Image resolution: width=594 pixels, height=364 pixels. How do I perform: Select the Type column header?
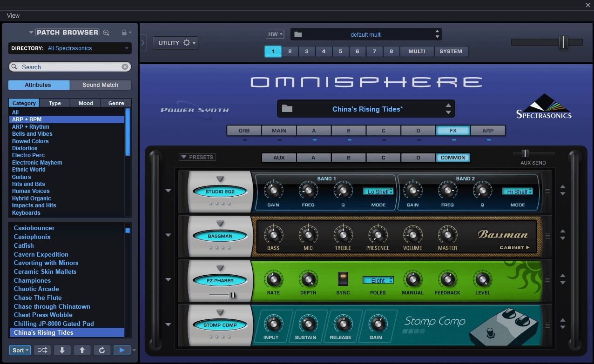pos(55,103)
